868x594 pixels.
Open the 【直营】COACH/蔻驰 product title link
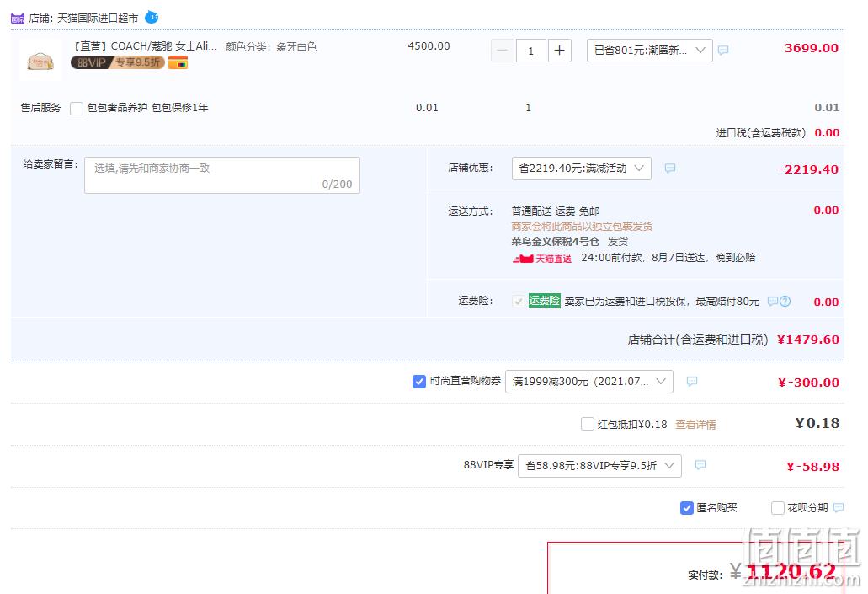(145, 46)
